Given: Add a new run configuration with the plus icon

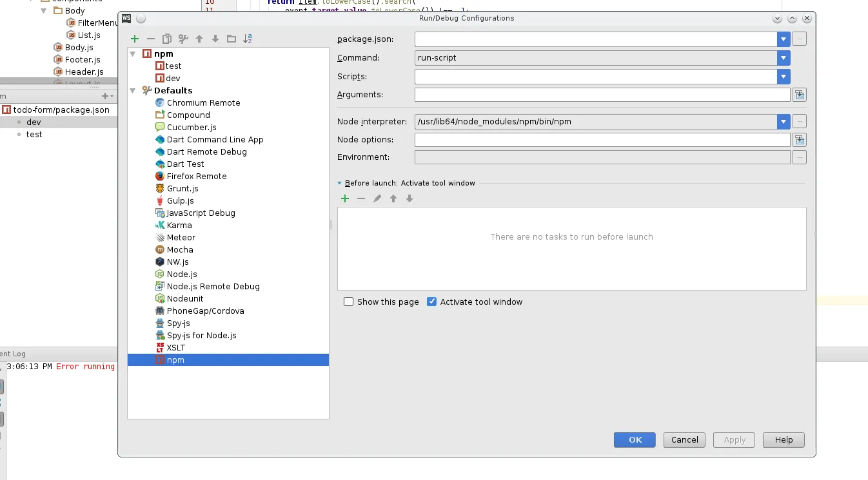Looking at the screenshot, I should tap(135, 39).
